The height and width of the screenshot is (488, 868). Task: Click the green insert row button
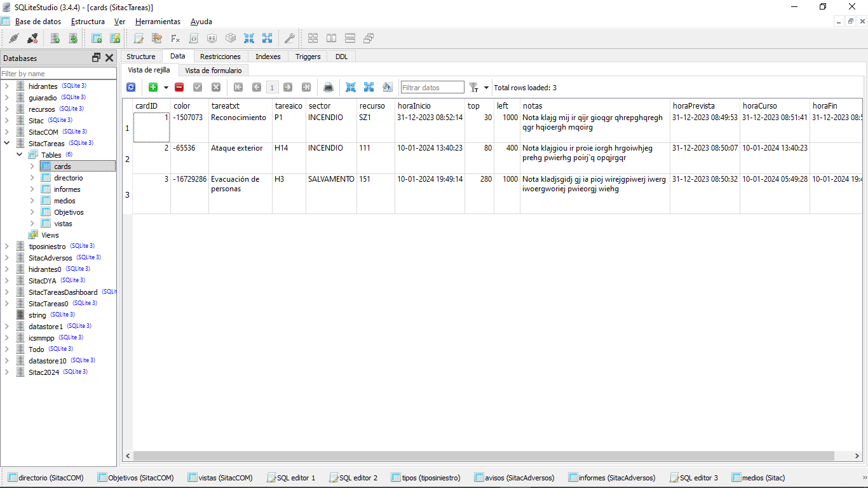tap(153, 87)
